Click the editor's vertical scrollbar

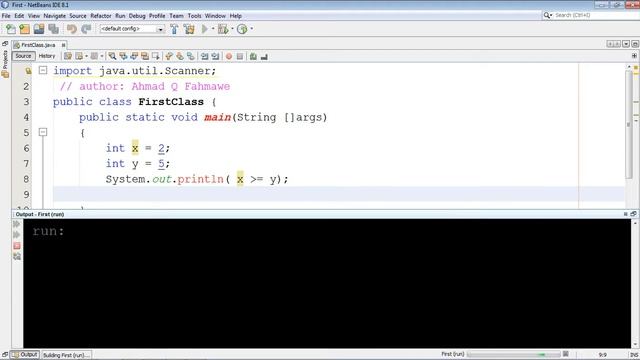629,124
